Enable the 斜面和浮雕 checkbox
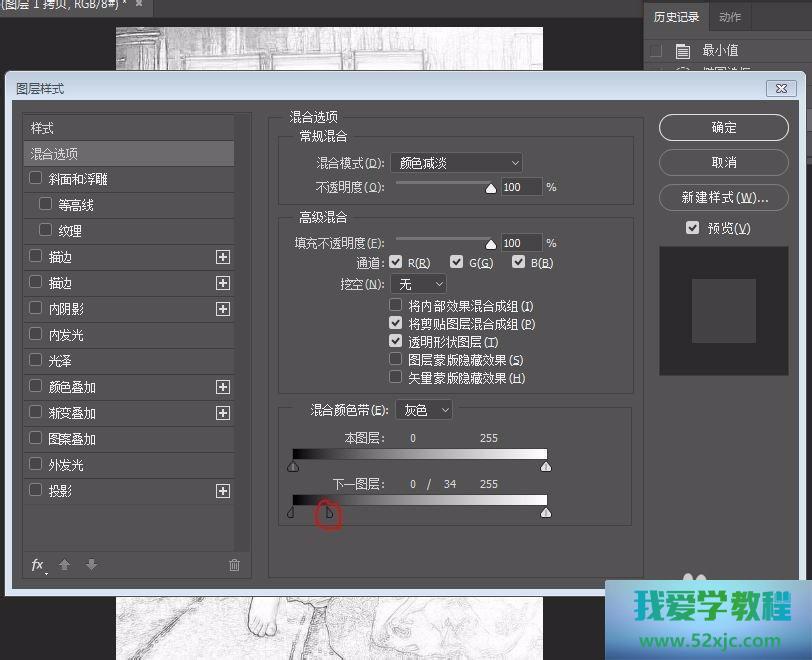This screenshot has height=660, width=812. tap(36, 179)
